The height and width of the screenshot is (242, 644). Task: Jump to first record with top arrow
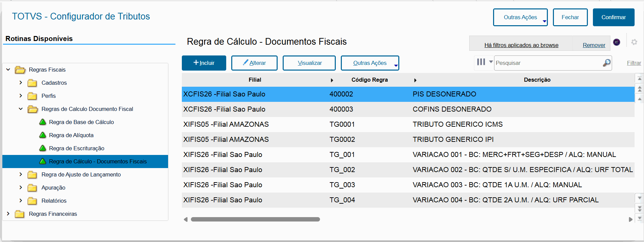pyautogui.click(x=639, y=79)
